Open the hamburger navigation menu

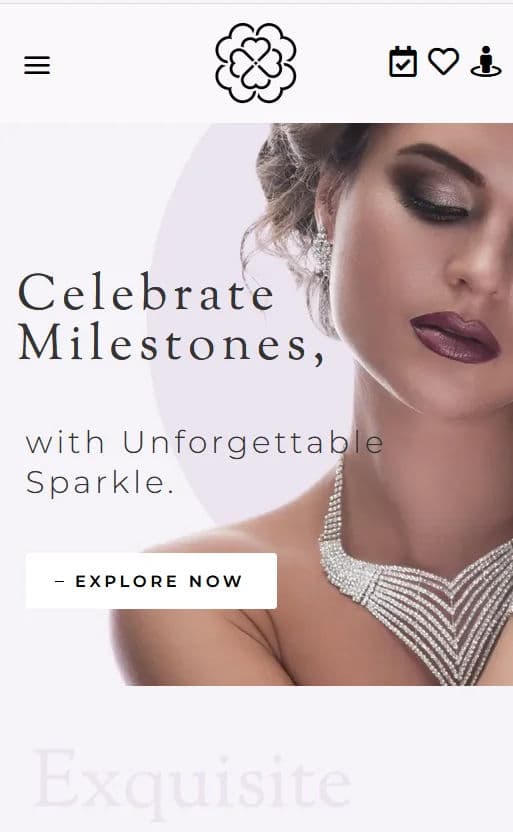(x=37, y=65)
